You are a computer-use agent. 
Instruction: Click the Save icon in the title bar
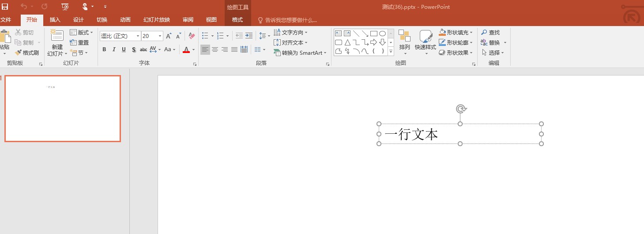pos(5,7)
